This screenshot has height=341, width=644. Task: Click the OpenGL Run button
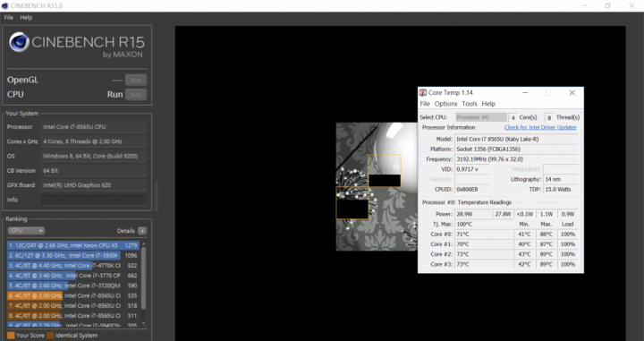[136, 81]
